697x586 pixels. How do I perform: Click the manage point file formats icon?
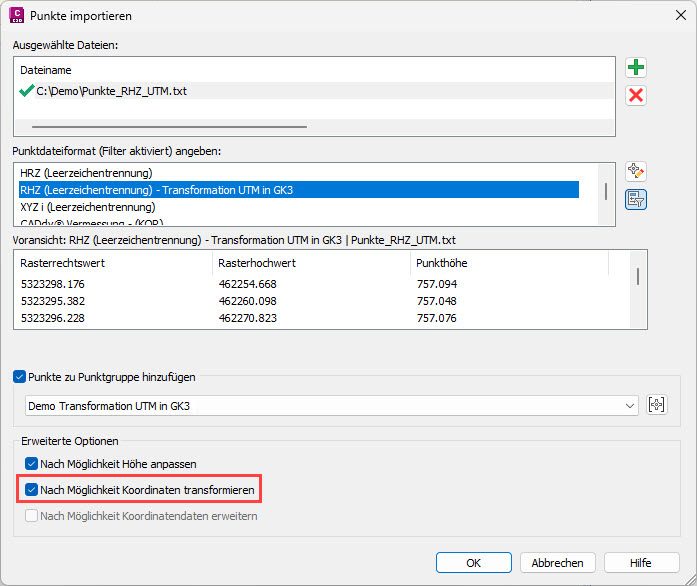click(635, 172)
